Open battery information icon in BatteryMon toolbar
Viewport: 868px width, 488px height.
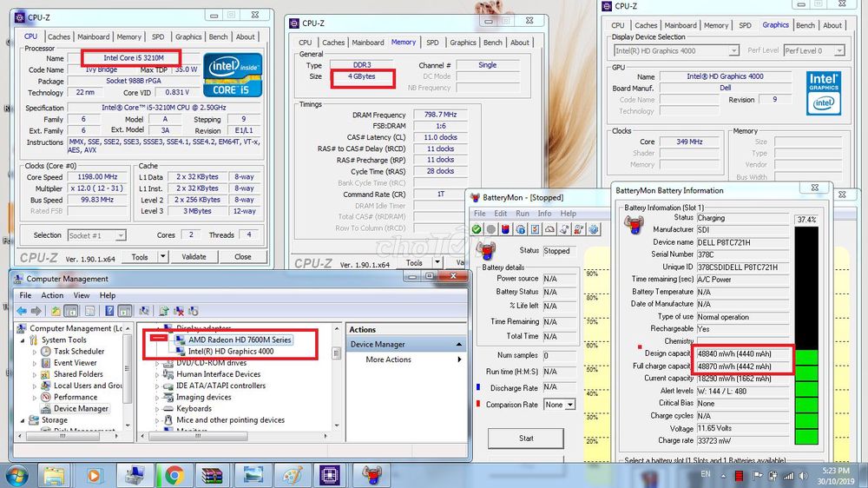tap(505, 229)
